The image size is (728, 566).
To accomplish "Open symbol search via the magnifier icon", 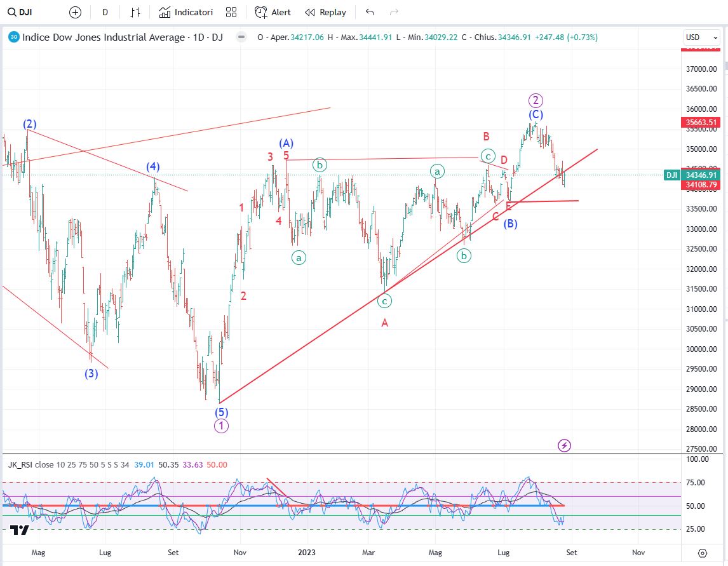I will pyautogui.click(x=12, y=12).
